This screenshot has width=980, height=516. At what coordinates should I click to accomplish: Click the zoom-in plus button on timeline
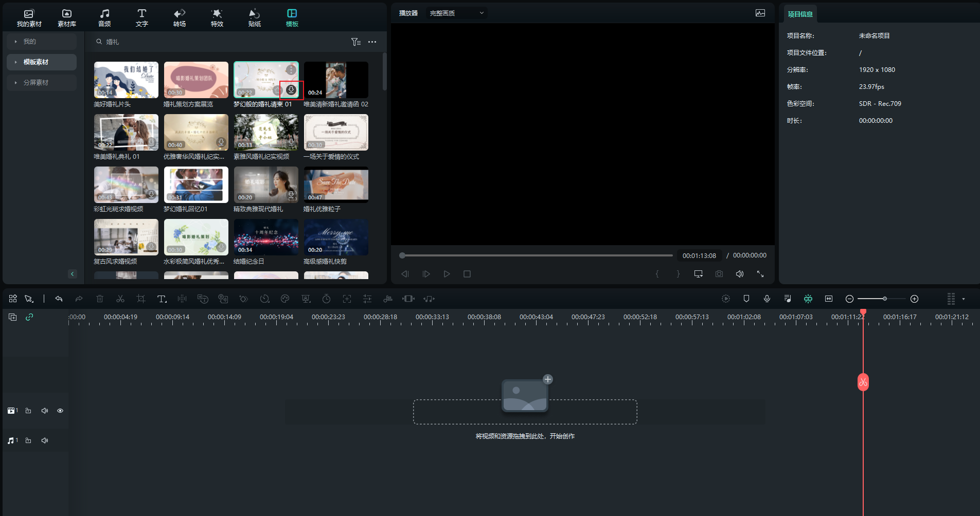tap(914, 299)
